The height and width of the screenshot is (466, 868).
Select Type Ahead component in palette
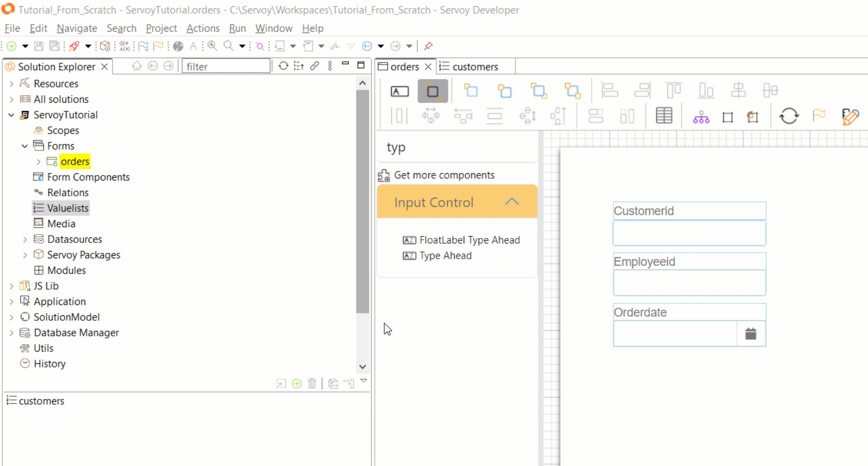tap(445, 256)
